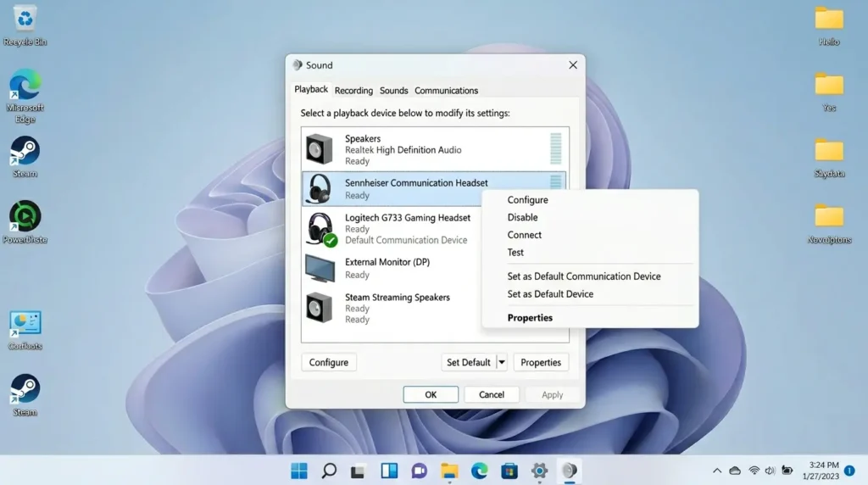The height and width of the screenshot is (485, 868).
Task: Open volume speaker tray icon
Action: tap(770, 471)
